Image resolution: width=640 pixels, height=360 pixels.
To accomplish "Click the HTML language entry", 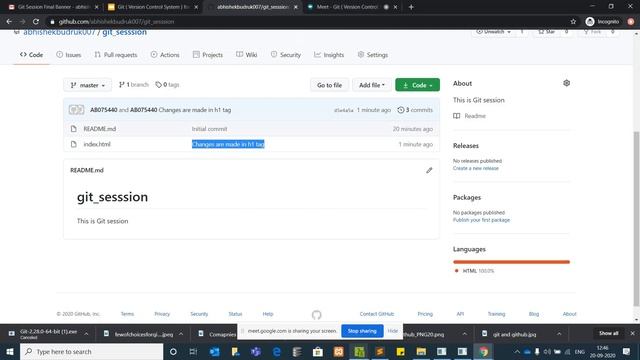I will (474, 271).
